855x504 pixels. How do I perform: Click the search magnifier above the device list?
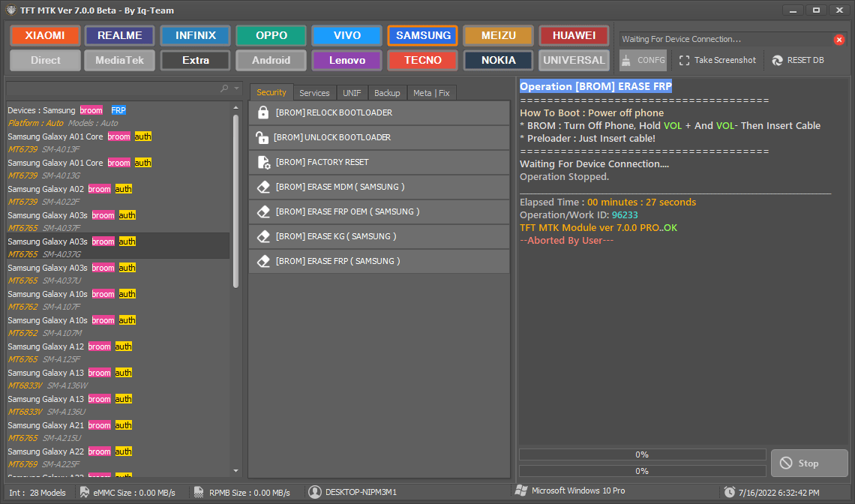click(x=223, y=88)
